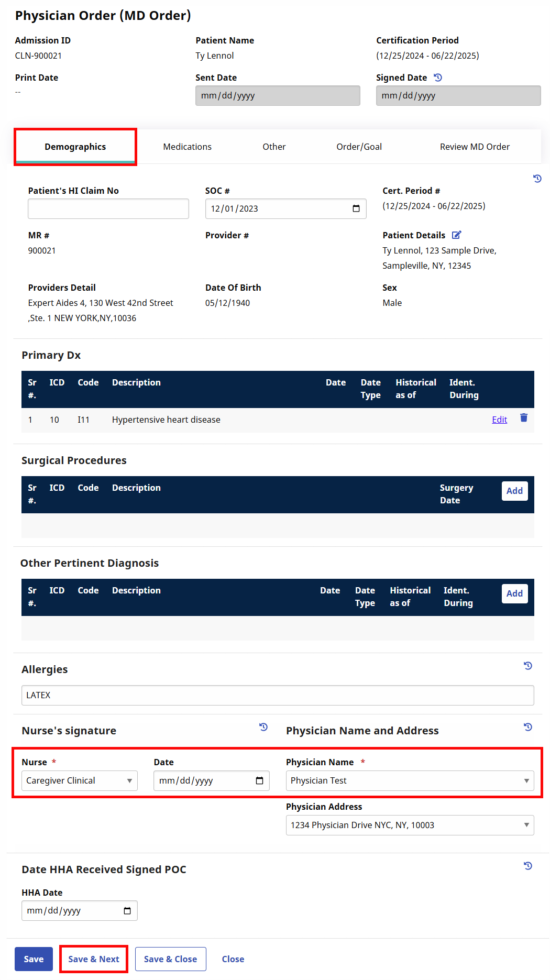550x980 pixels.
Task: Open the SOC # calendar picker
Action: point(356,208)
